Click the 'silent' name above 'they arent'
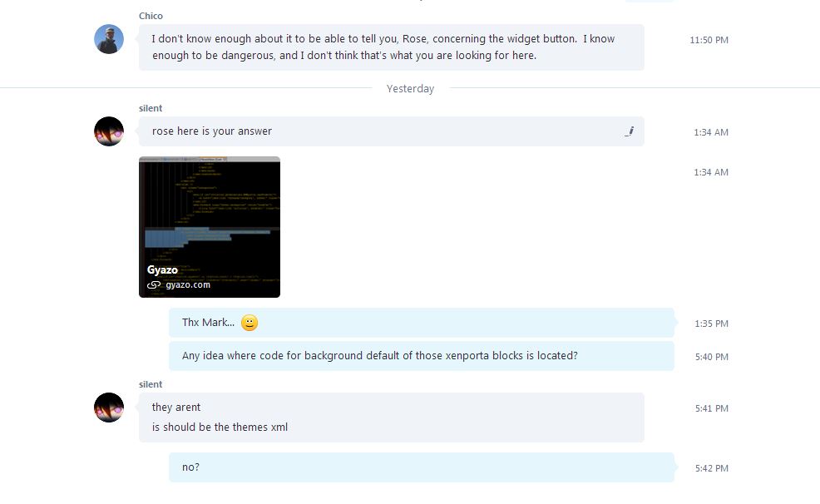 151,384
